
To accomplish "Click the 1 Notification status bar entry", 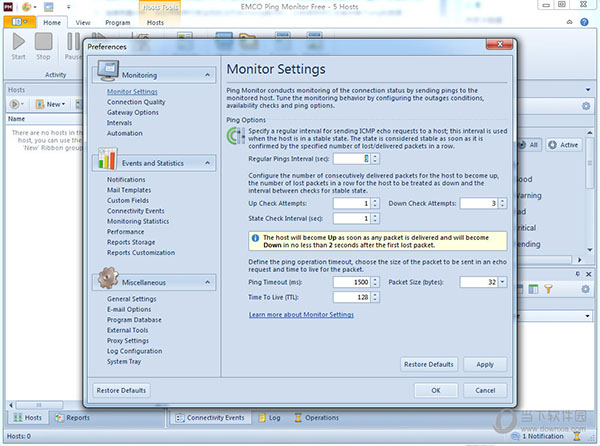I will coord(538,436).
